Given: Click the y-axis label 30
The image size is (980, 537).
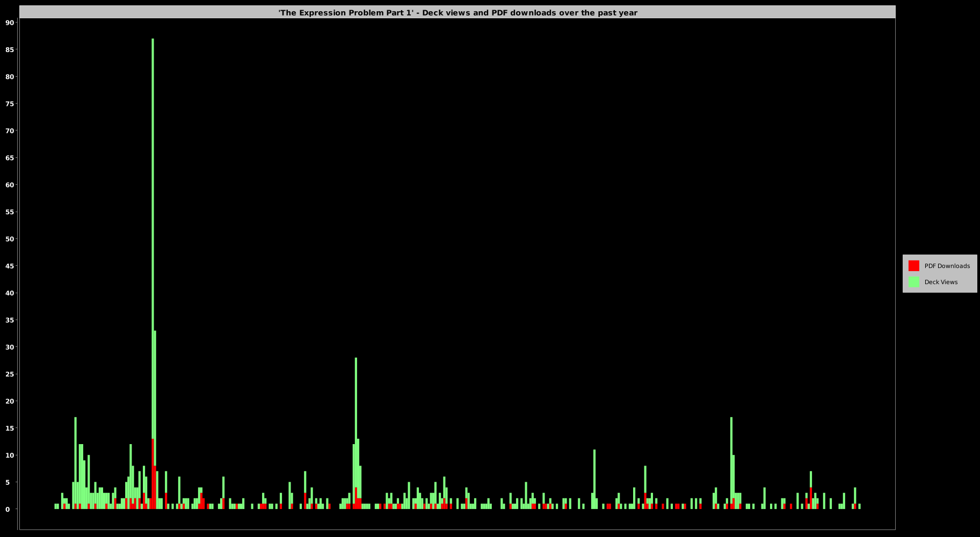Looking at the screenshot, I should 10,347.
